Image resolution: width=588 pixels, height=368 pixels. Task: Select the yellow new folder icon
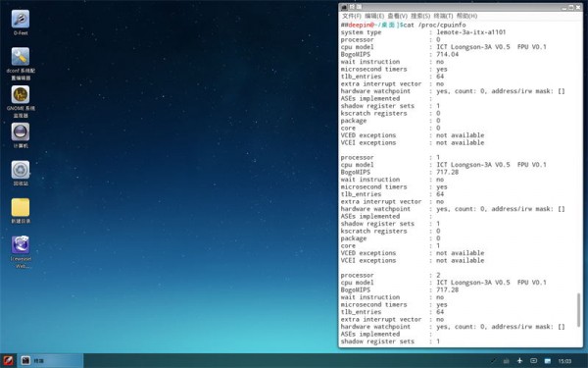[21, 207]
